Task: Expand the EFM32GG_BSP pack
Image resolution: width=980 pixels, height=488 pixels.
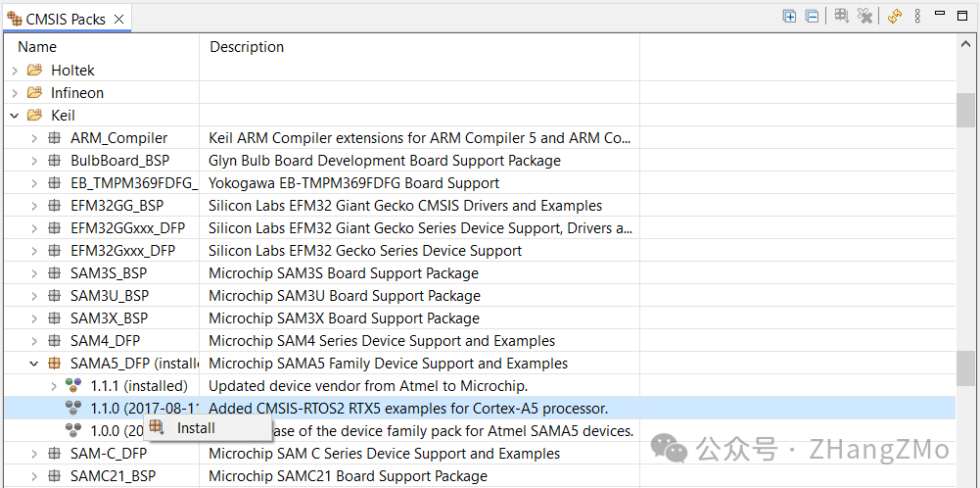Action: point(34,206)
